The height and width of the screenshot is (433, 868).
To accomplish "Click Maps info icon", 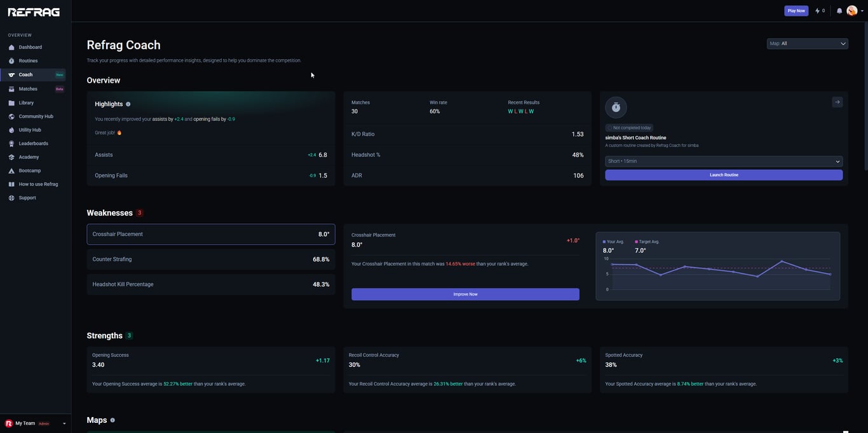I will point(112,420).
